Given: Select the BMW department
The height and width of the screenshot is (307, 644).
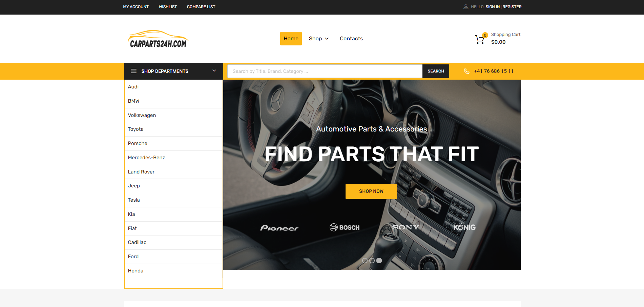Looking at the screenshot, I should pyautogui.click(x=173, y=101).
